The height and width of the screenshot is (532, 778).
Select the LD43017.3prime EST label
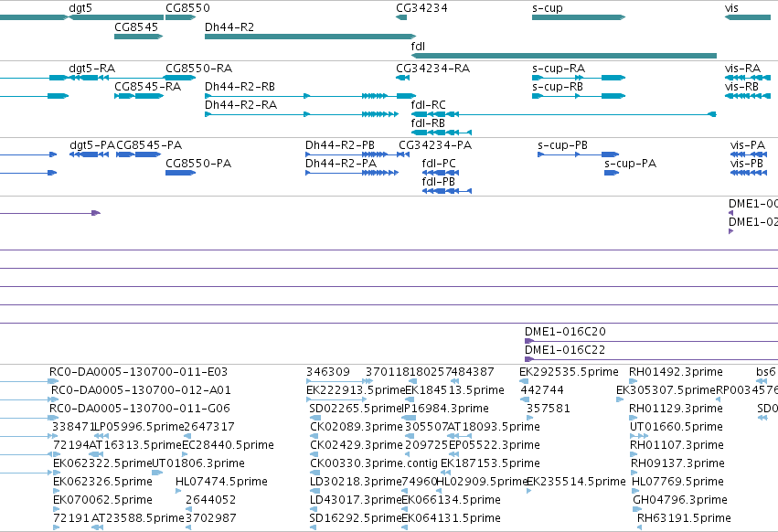coord(356,500)
